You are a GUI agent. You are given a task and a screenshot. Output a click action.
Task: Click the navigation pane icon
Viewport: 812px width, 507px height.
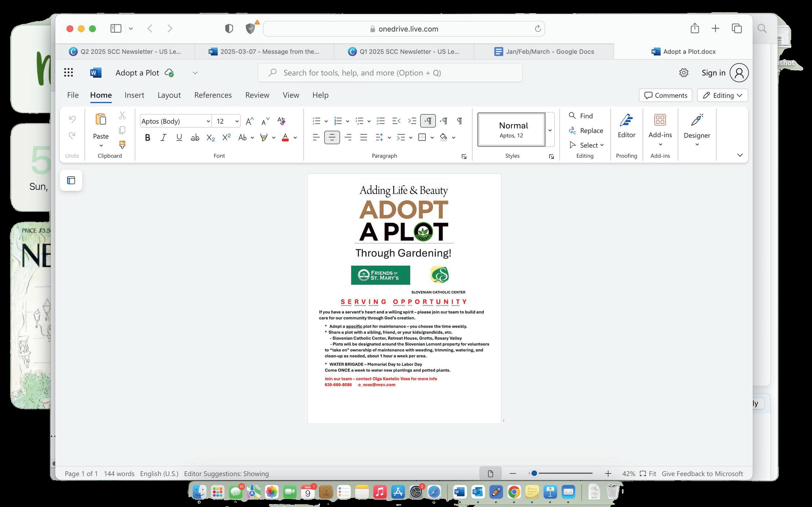click(71, 180)
